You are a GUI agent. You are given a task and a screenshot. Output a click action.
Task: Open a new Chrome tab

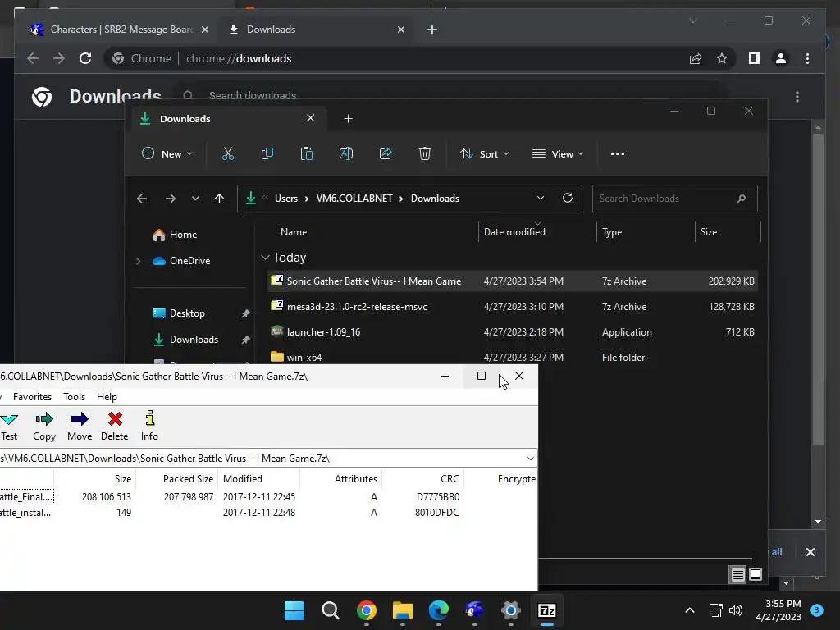point(431,30)
